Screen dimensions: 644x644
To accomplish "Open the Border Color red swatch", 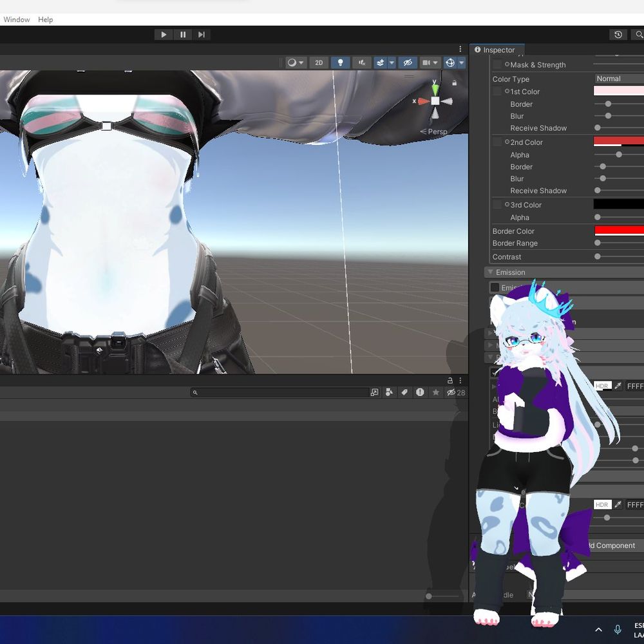I will point(619,231).
